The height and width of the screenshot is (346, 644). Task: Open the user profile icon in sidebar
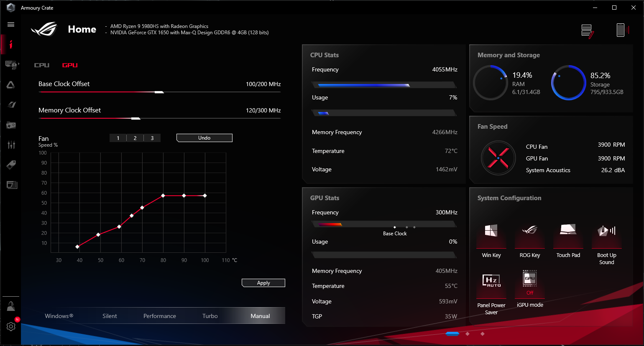pyautogui.click(x=11, y=306)
